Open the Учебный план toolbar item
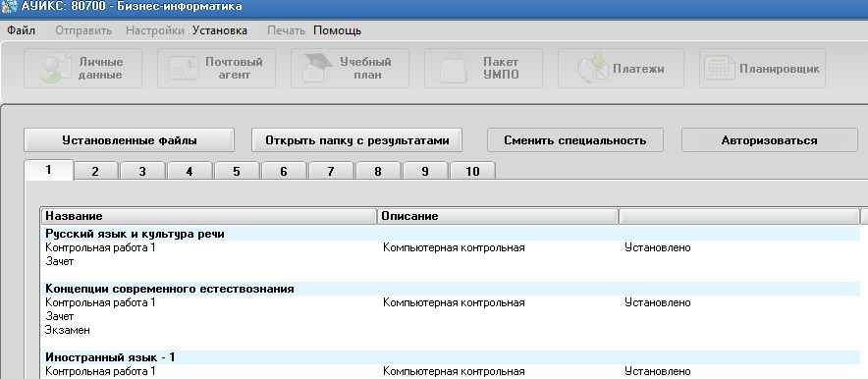Viewport: 868px width, 379px height. click(x=350, y=68)
